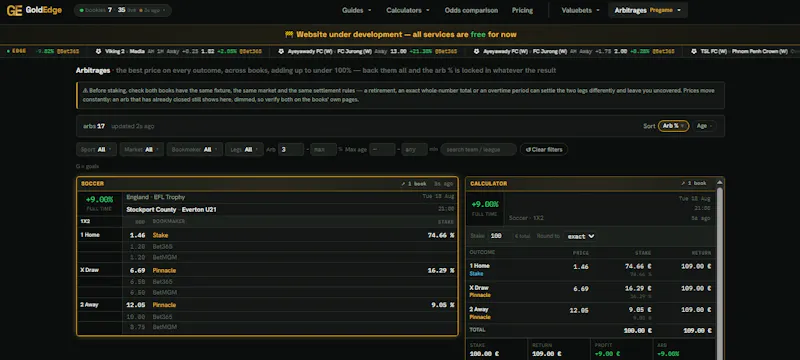Click the 74.66 % stake in Soccer card

pyautogui.click(x=441, y=235)
